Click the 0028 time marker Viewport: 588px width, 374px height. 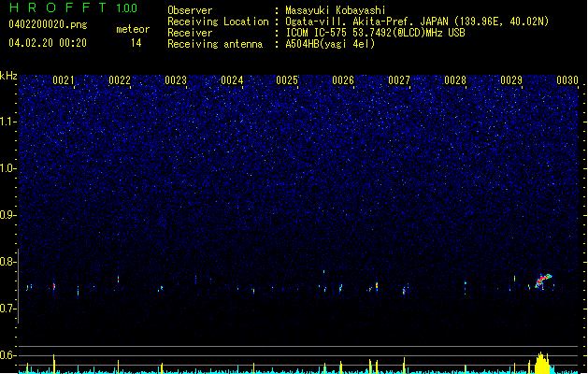[455, 80]
